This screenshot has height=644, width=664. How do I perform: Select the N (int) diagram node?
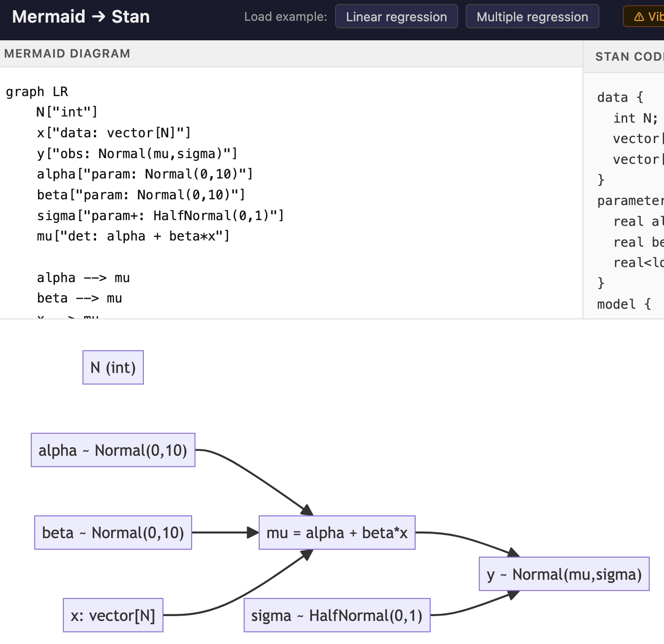pos(113,368)
